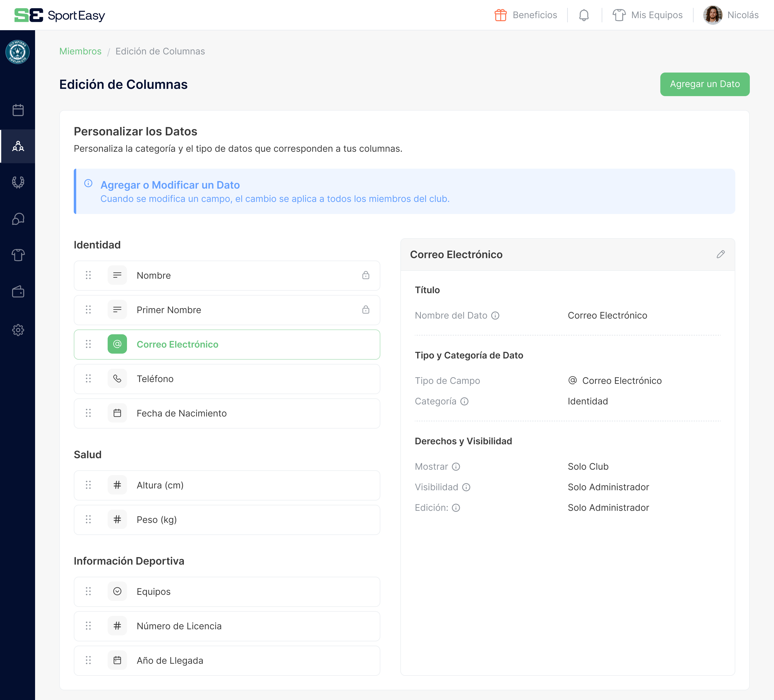The height and width of the screenshot is (700, 774).
Task: Go to Miembros breadcrumb link
Action: pos(80,51)
